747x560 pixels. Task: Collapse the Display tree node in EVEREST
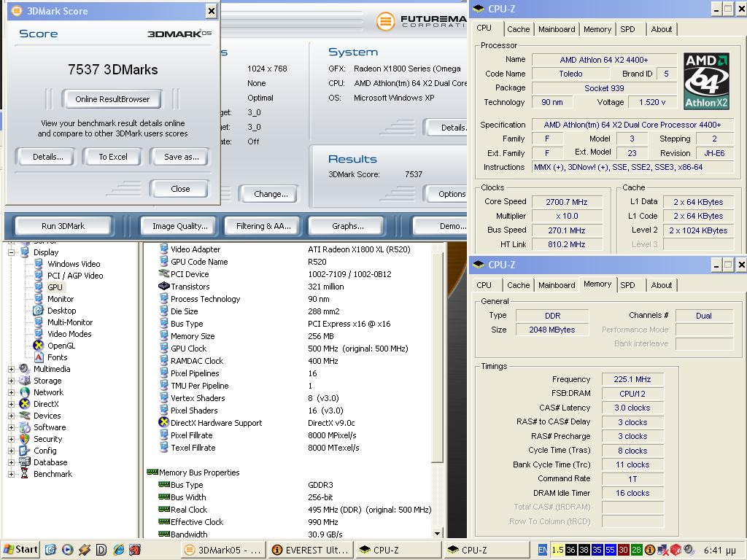[x=11, y=252]
